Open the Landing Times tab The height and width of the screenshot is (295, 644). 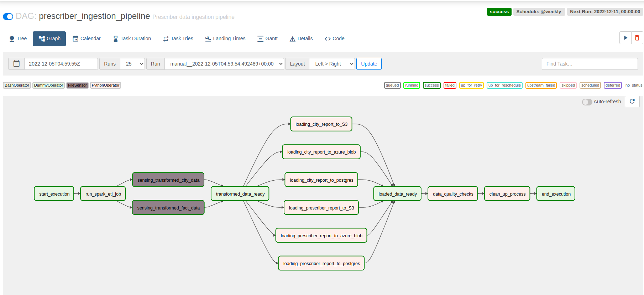pyautogui.click(x=225, y=38)
